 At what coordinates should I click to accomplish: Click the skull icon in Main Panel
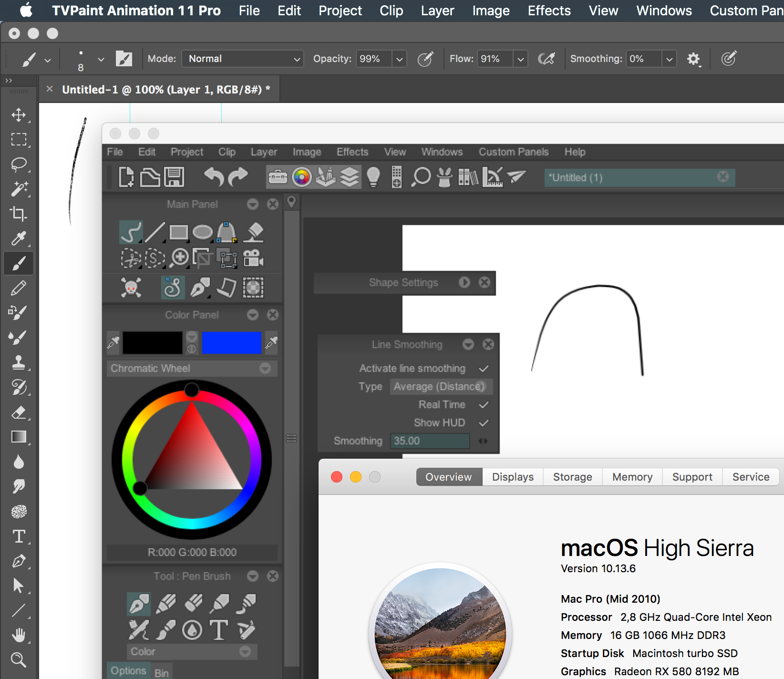[131, 288]
